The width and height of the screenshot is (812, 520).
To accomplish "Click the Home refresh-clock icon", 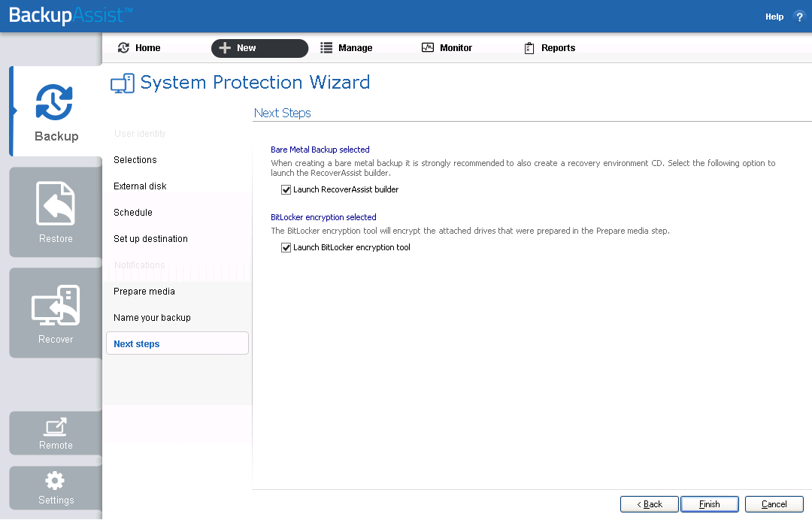I will (123, 47).
